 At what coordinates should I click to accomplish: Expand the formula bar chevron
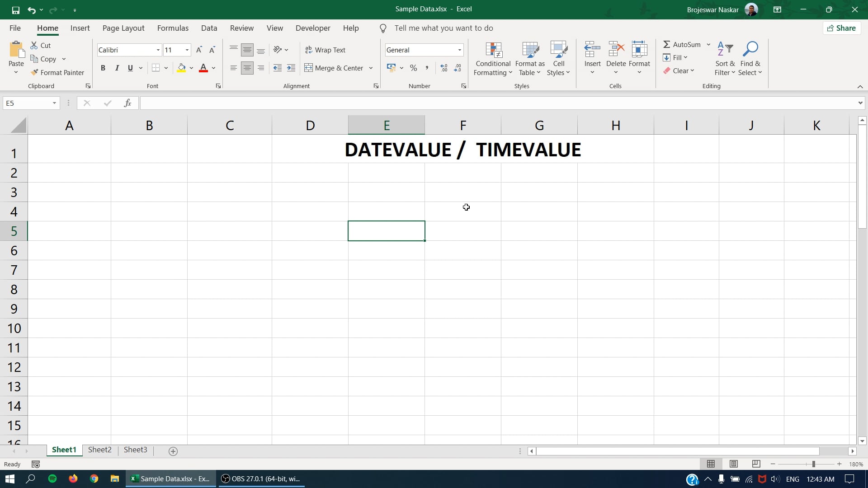(860, 103)
